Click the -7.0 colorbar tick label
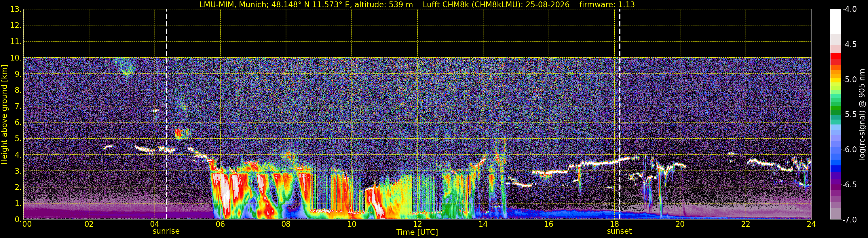This screenshot has height=238, width=868. (849, 220)
